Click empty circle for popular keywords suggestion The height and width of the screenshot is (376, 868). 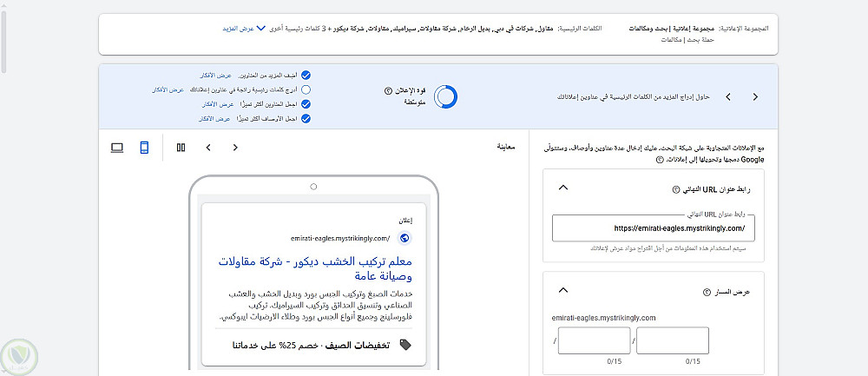click(x=306, y=89)
